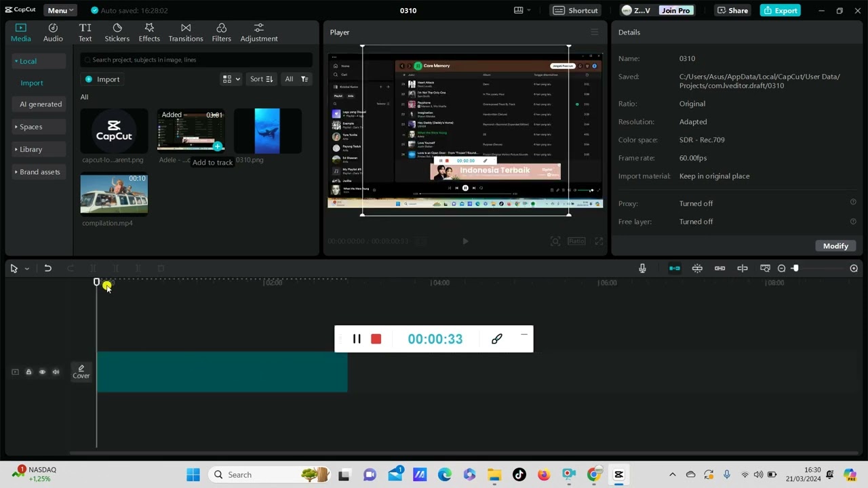
Task: Open the layout switcher dropdown
Action: coord(522,10)
